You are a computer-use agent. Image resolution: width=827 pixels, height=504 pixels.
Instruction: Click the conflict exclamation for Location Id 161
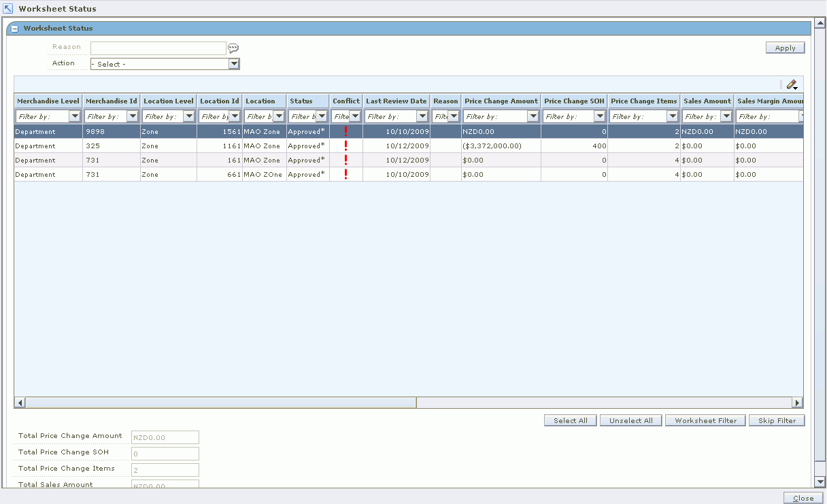point(345,160)
